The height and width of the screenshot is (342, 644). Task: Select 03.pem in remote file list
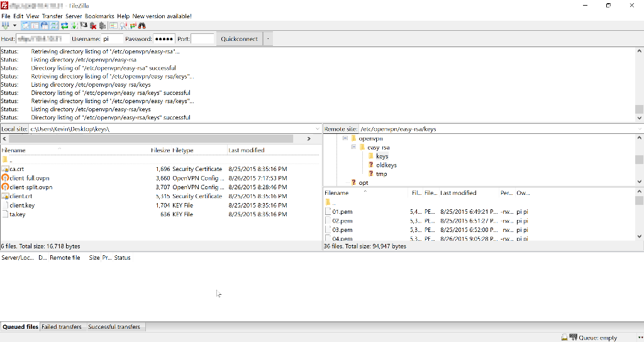pyautogui.click(x=342, y=230)
